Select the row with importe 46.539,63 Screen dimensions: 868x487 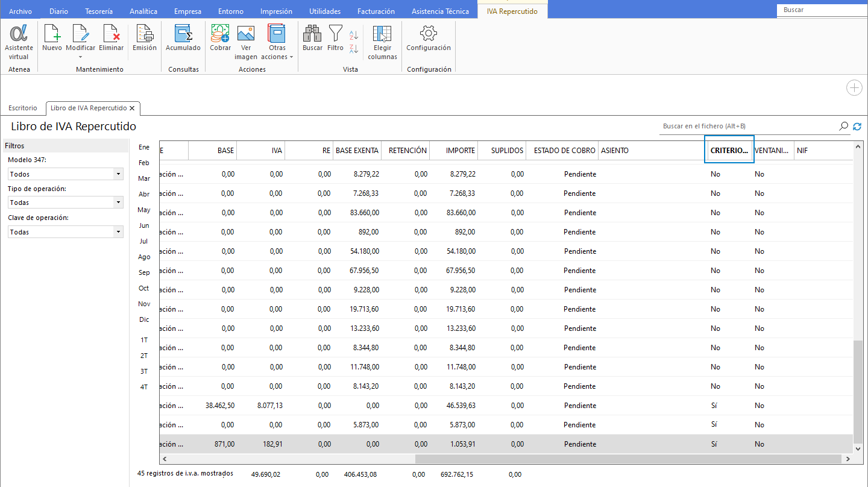pyautogui.click(x=506, y=406)
